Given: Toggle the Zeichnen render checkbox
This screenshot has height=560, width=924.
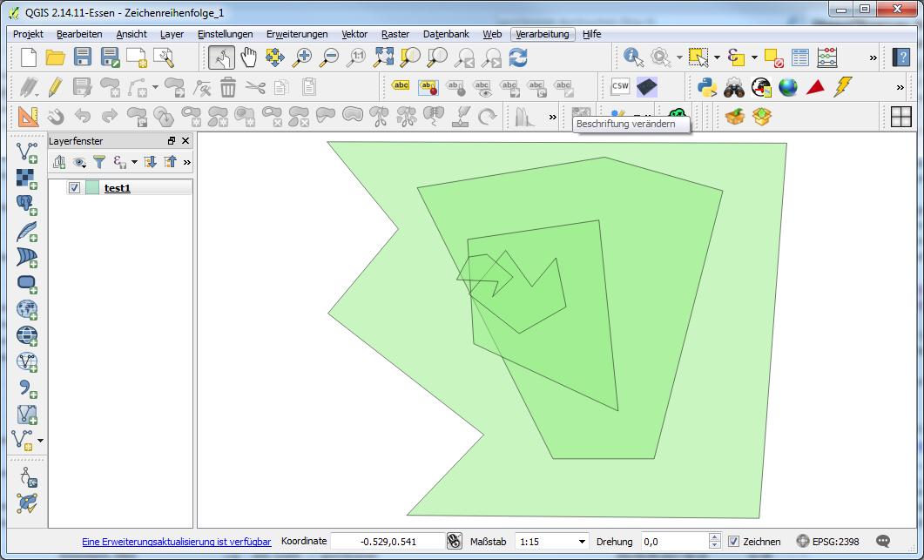Looking at the screenshot, I should coord(733,542).
